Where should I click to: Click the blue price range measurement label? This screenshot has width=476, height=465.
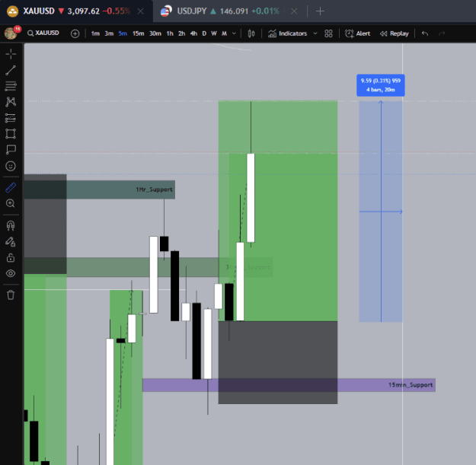381,85
